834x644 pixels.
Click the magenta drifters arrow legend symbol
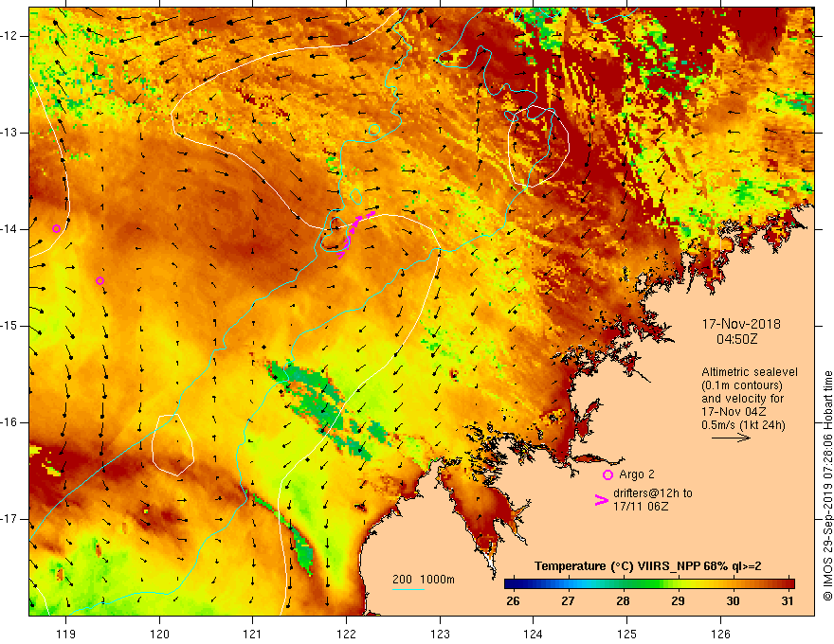pos(601,499)
